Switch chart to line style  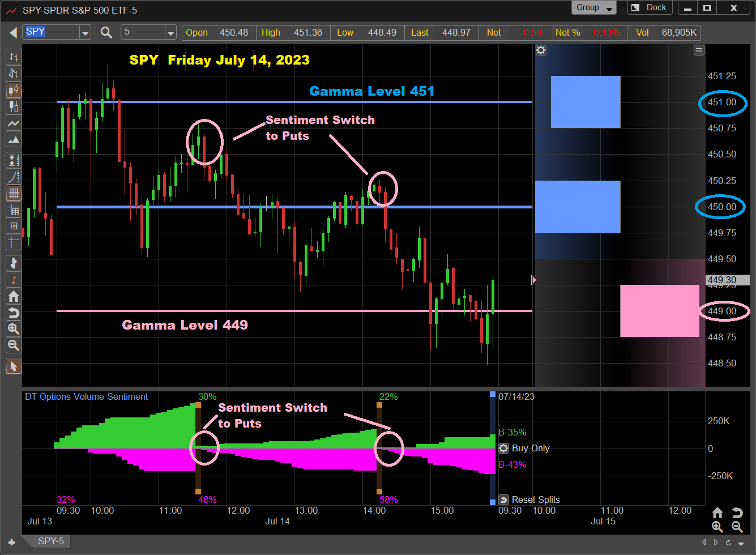[14, 123]
